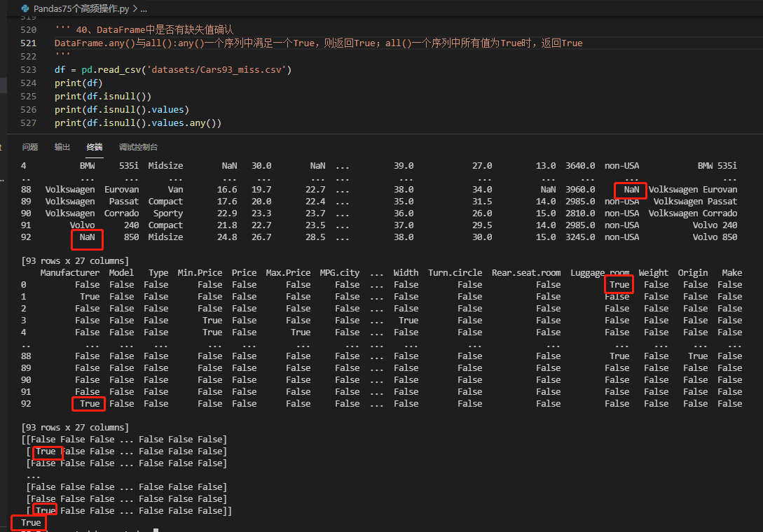Click 'BMW 535i' in terminal output
The width and height of the screenshot is (763, 532).
[717, 166]
